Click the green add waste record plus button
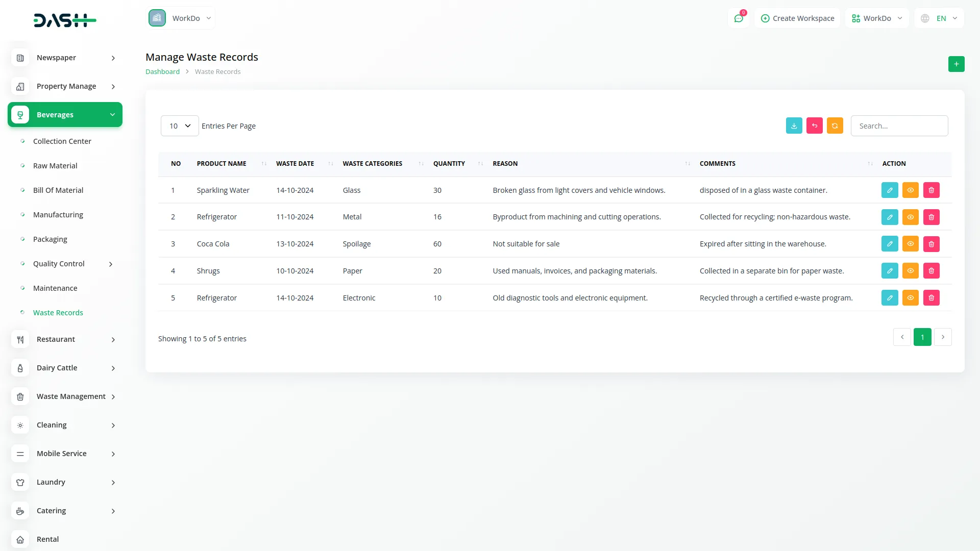This screenshot has height=551, width=980. pyautogui.click(x=956, y=64)
